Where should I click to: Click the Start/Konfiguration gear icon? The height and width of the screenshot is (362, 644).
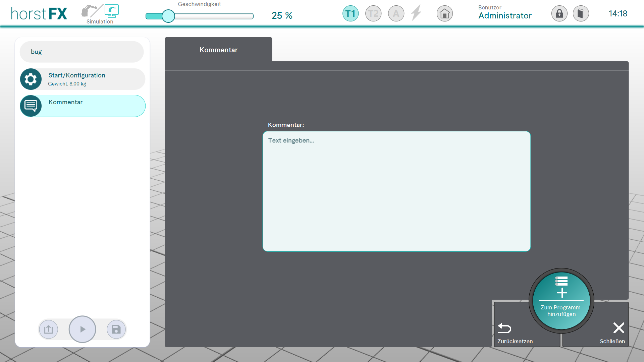(x=31, y=79)
